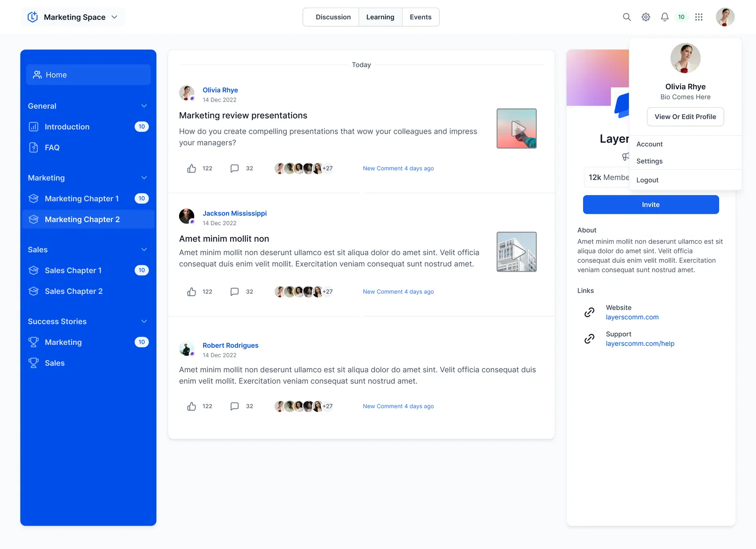Collapse the Sales section chevron
The image size is (756, 549).
[144, 249]
